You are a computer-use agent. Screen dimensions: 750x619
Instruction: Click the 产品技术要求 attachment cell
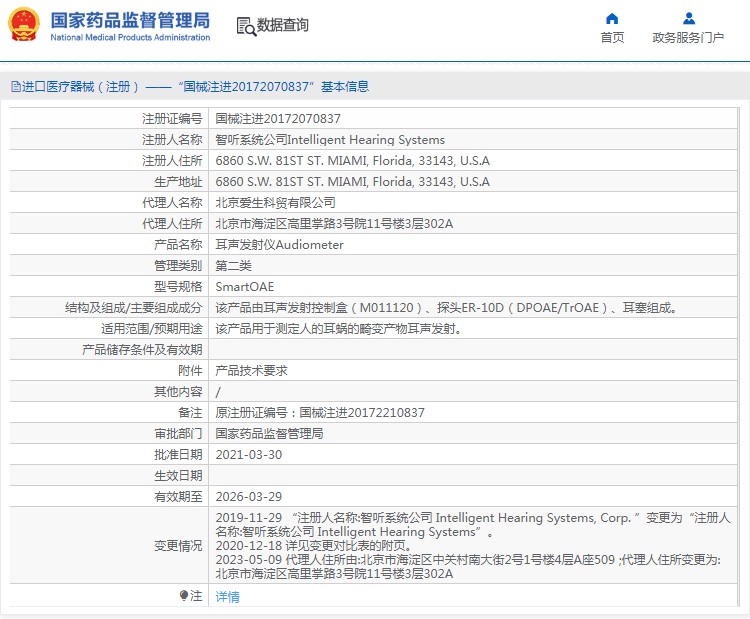251,370
